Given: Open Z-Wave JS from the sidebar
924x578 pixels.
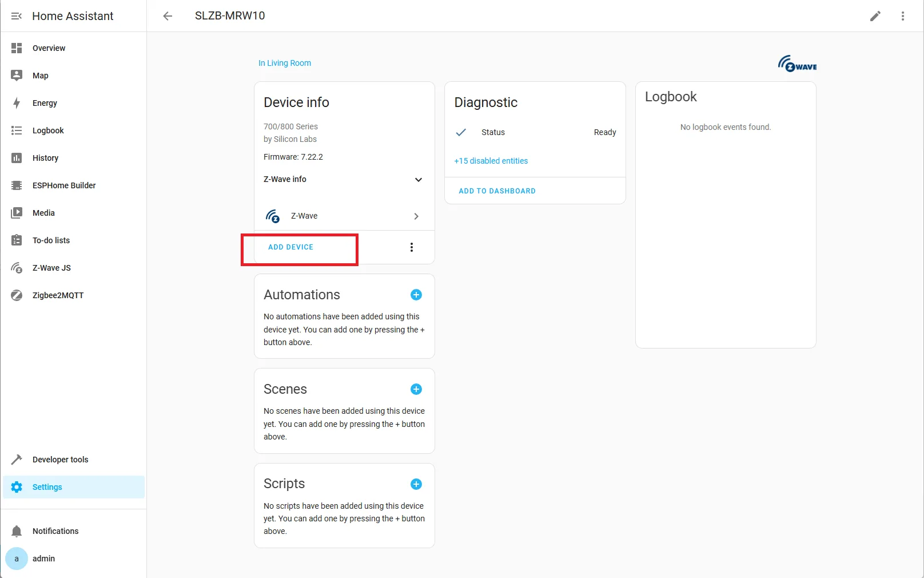Looking at the screenshot, I should [x=51, y=267].
